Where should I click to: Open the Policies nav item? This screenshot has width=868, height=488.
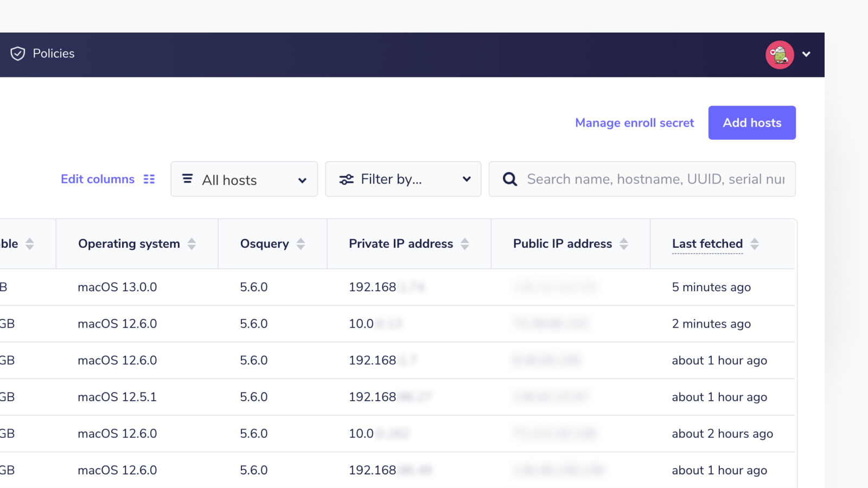[x=42, y=54]
